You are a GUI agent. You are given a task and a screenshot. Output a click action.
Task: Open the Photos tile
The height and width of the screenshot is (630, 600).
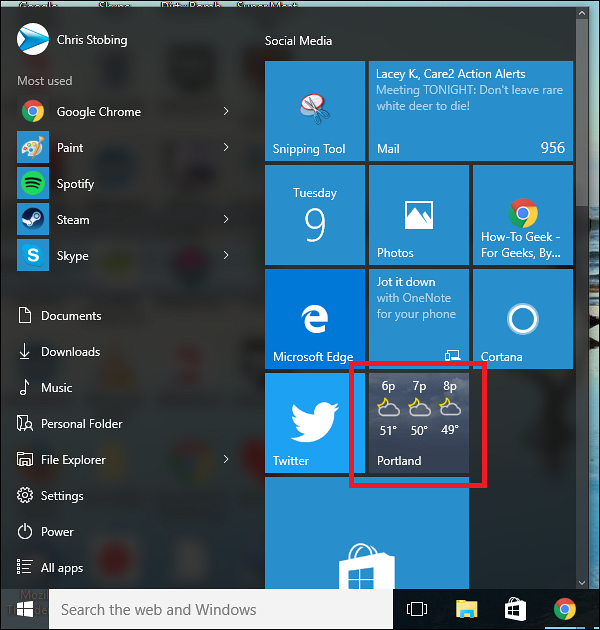tap(418, 214)
